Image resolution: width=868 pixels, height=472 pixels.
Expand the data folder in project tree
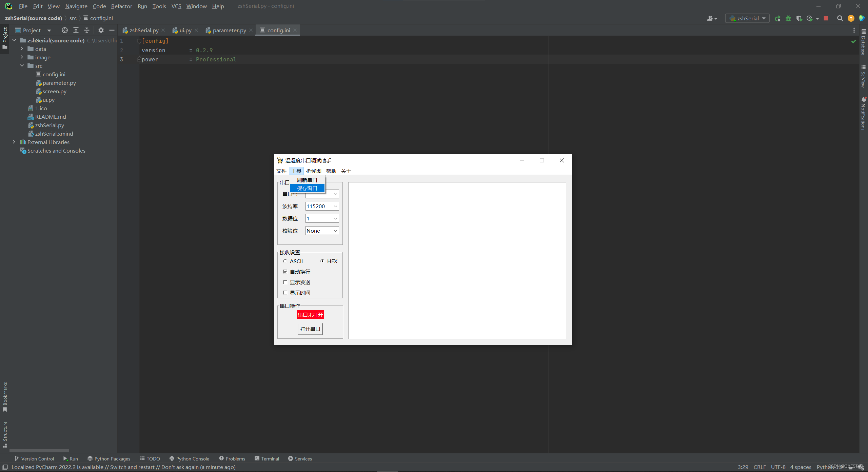[x=22, y=49]
